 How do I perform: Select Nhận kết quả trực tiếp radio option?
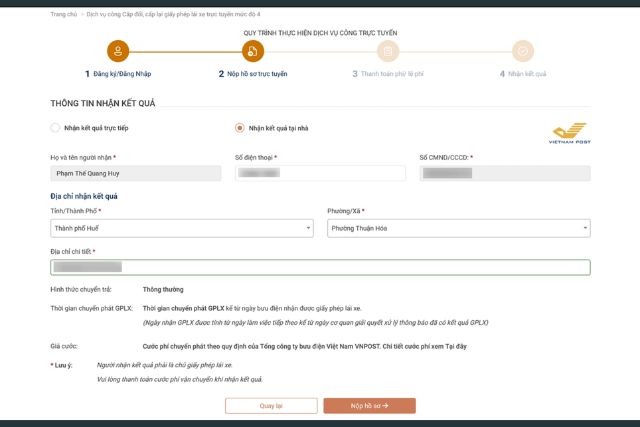(x=55, y=128)
